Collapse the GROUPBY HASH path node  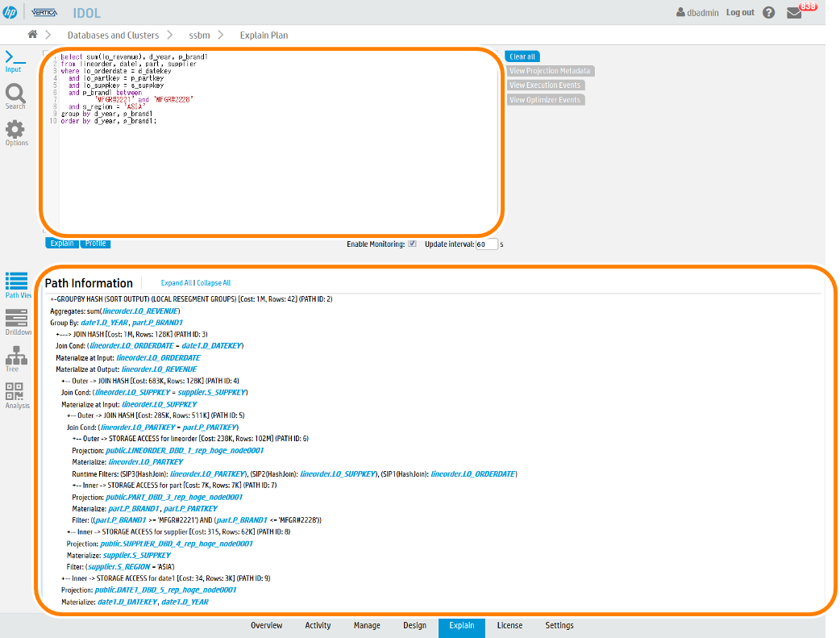53,299
